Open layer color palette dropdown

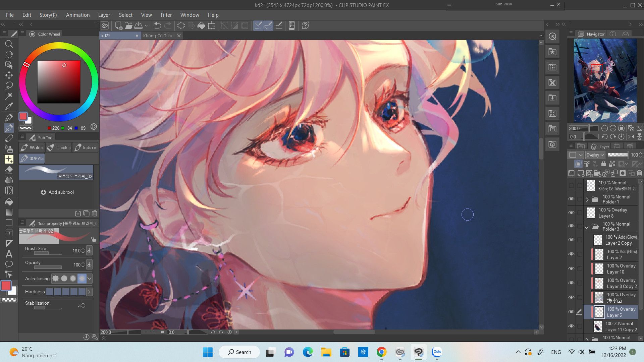tap(576, 155)
